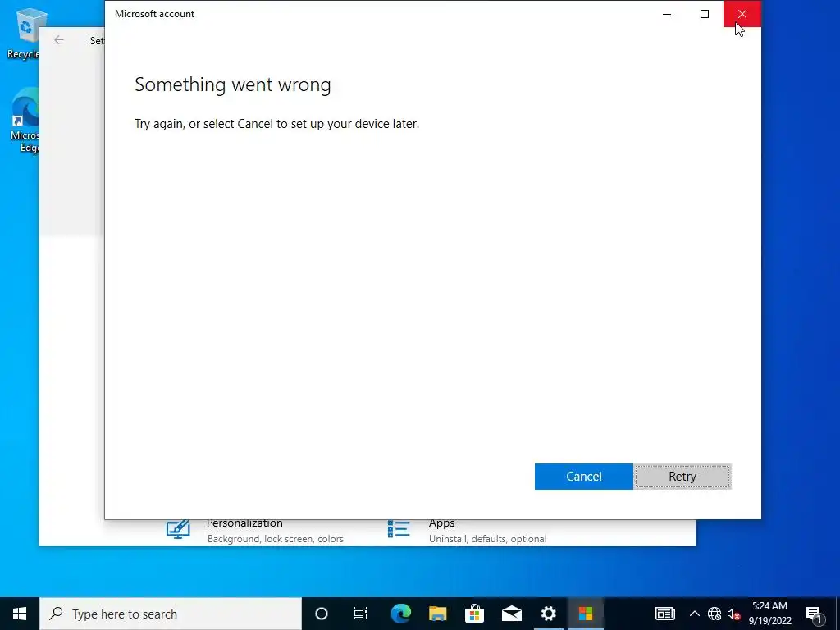Show hidden system tray icons
This screenshot has width=840, height=630.
point(694,614)
